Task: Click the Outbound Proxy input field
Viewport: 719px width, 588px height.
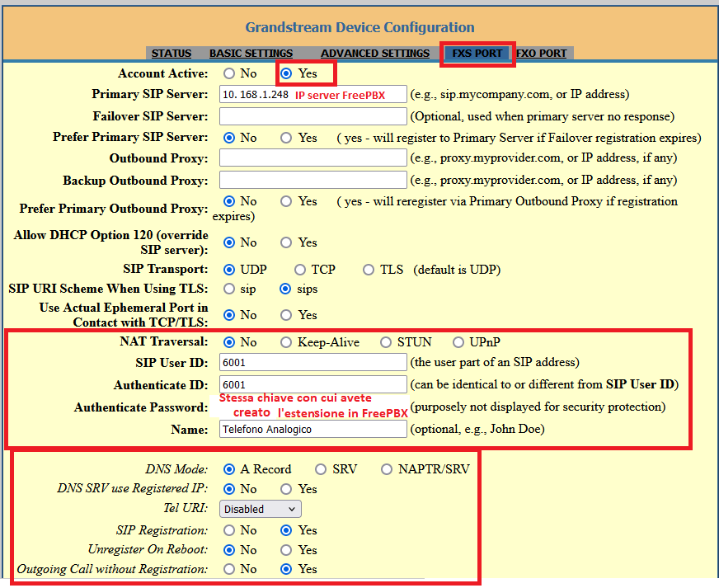Action: tap(313, 158)
